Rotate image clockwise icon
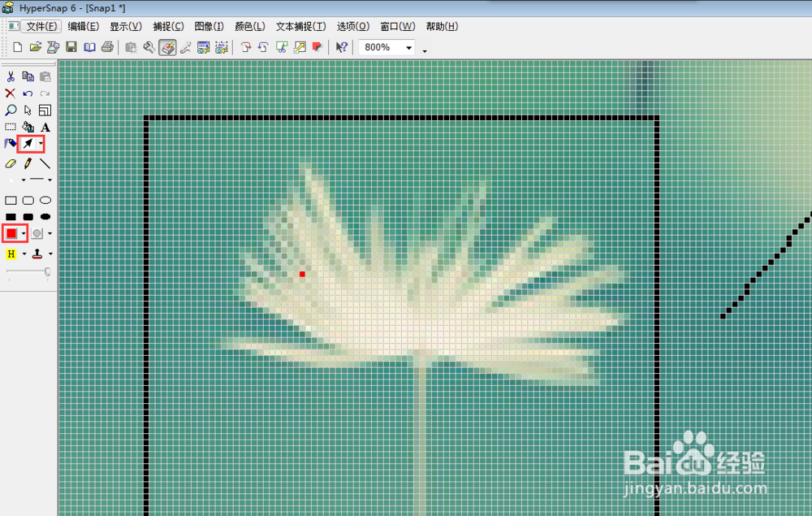The width and height of the screenshot is (812, 516). coord(246,47)
